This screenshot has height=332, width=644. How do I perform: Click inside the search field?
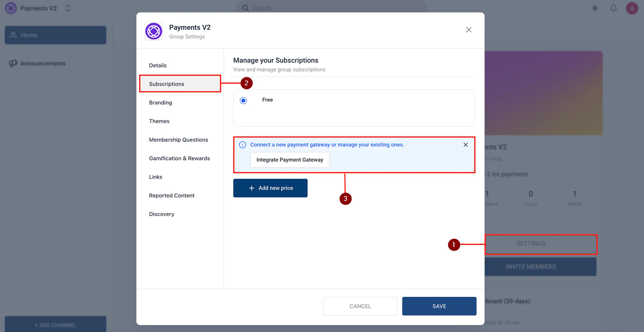coord(331,8)
